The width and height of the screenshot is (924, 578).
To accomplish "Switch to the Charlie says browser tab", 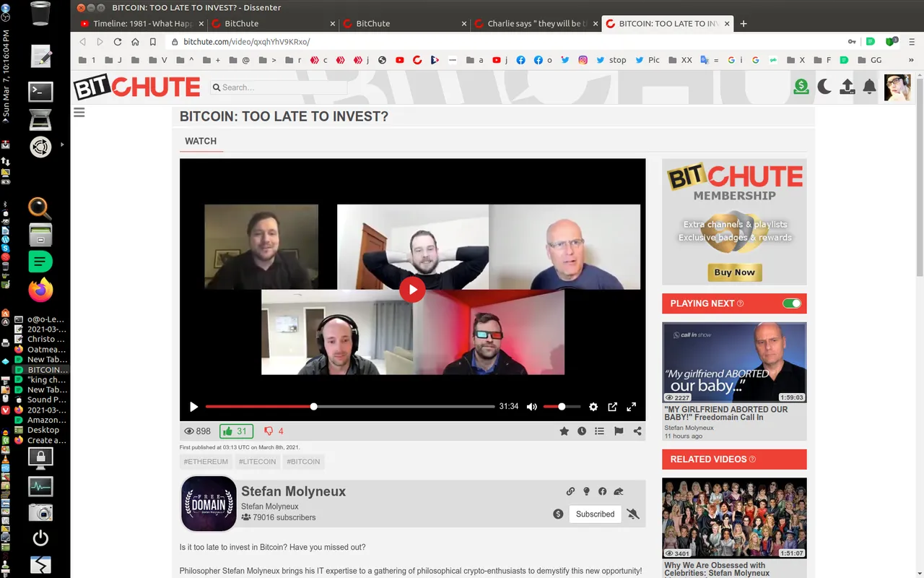I will point(535,23).
